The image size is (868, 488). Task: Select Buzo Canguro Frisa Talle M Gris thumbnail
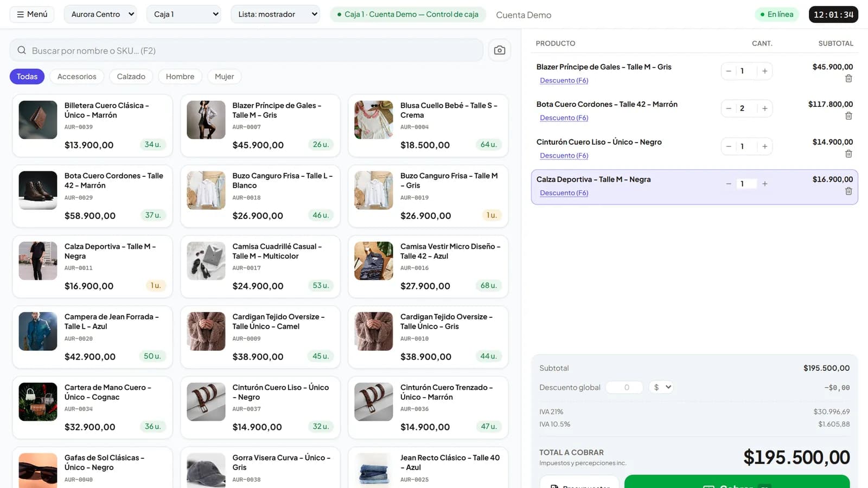(374, 190)
